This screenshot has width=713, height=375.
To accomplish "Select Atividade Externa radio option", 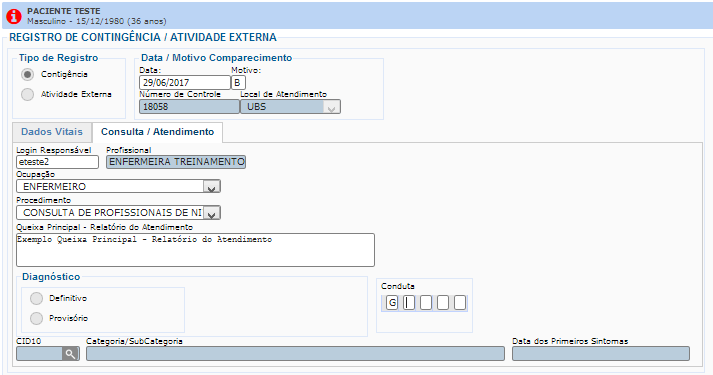I will tap(28, 94).
